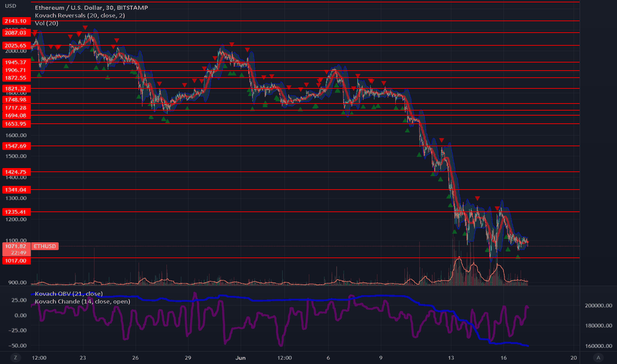Click the 16 date on time axis
Screen dimensions: 617x364
pyautogui.click(x=503, y=357)
